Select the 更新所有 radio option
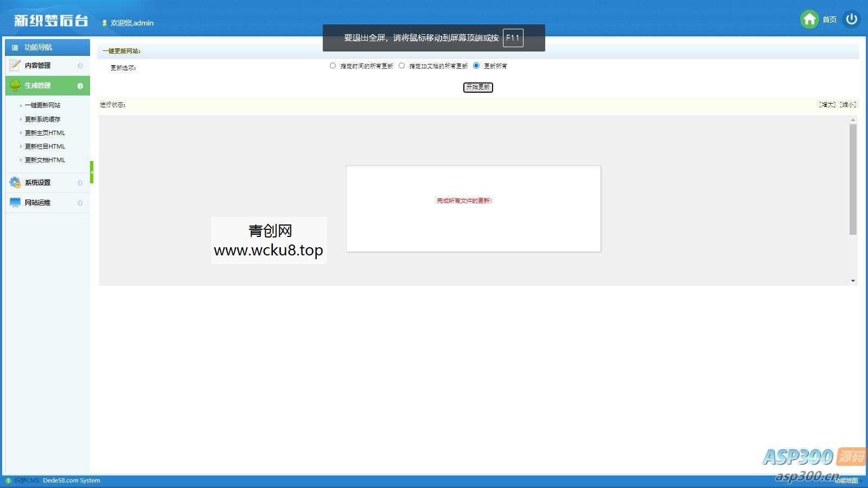The image size is (868, 488). (x=476, y=66)
